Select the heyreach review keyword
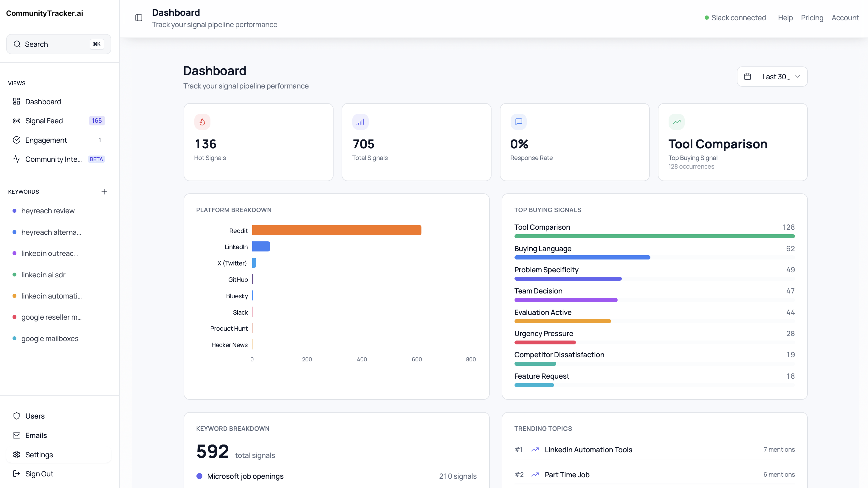Screen dimensions: 868x488 point(48,211)
